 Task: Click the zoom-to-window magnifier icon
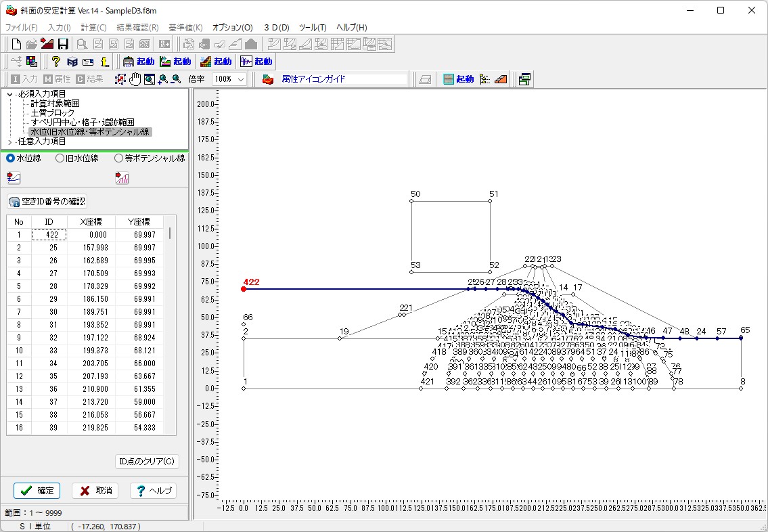[150, 79]
